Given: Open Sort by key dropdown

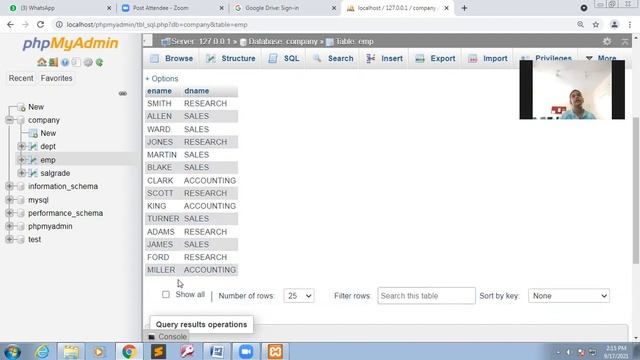Looking at the screenshot, I should coord(569,296).
